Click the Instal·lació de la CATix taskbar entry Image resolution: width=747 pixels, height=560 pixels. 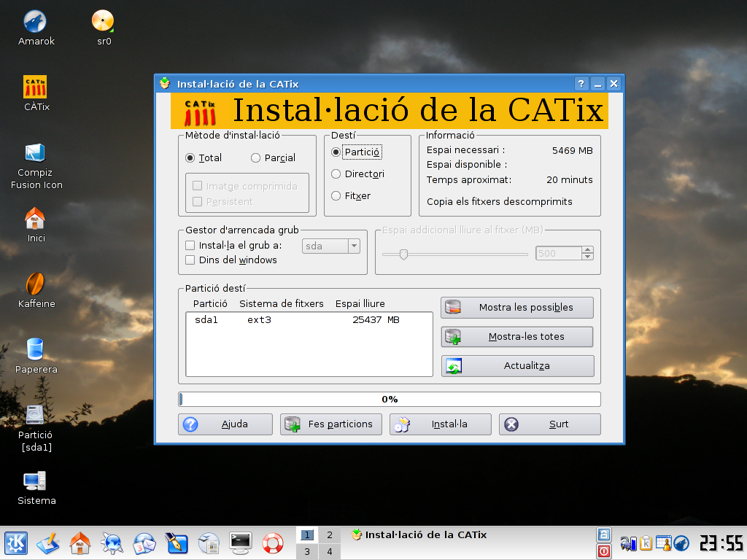pos(419,534)
